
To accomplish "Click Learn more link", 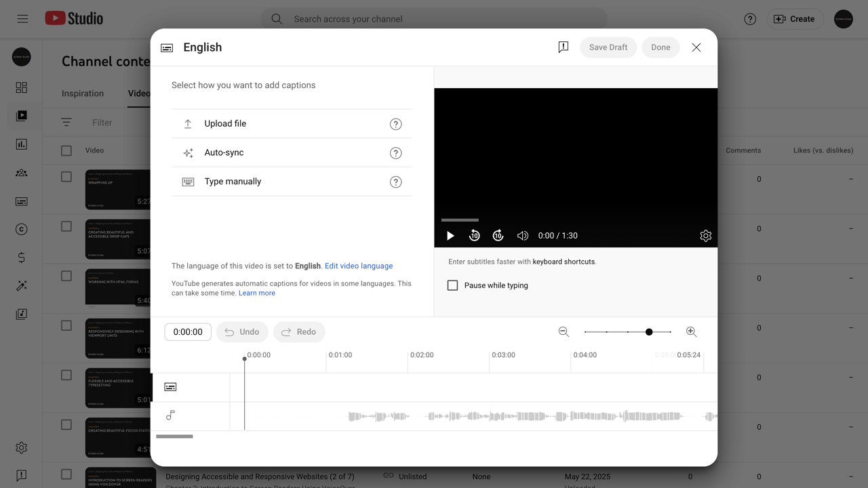I will (x=257, y=293).
